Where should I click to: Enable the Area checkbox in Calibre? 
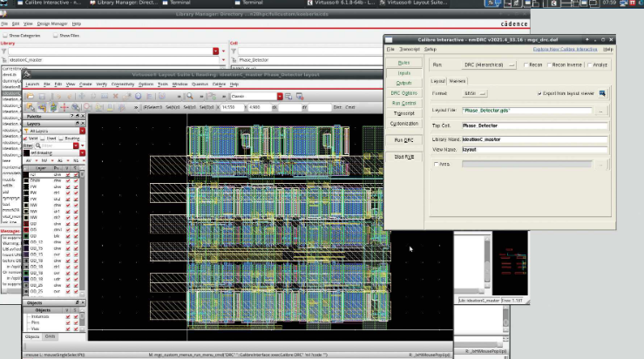click(437, 164)
